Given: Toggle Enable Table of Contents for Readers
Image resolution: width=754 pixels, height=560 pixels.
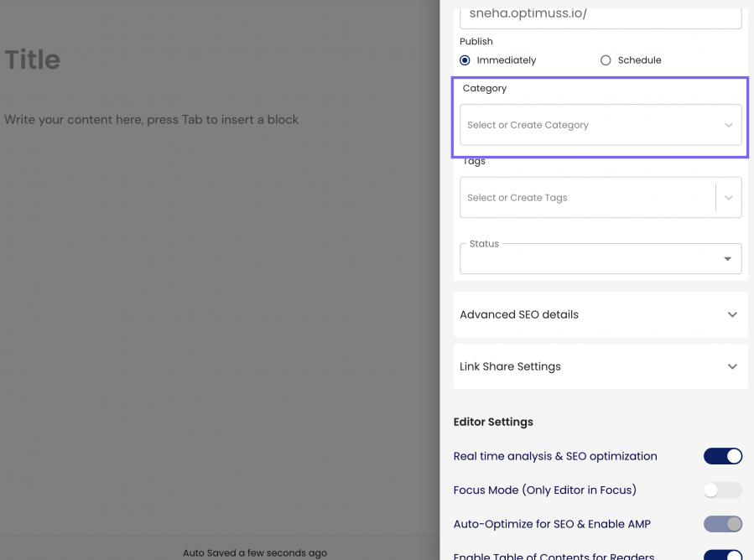Looking at the screenshot, I should pos(722,555).
